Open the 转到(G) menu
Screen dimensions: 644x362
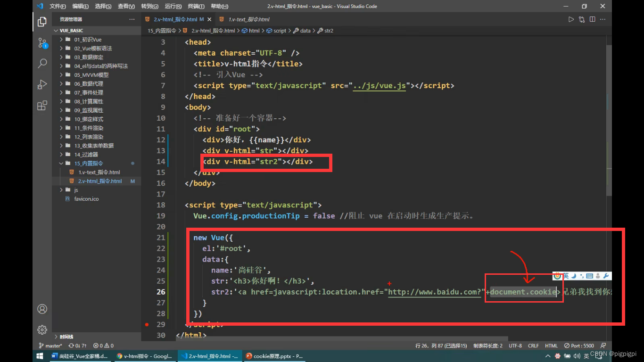coord(149,6)
